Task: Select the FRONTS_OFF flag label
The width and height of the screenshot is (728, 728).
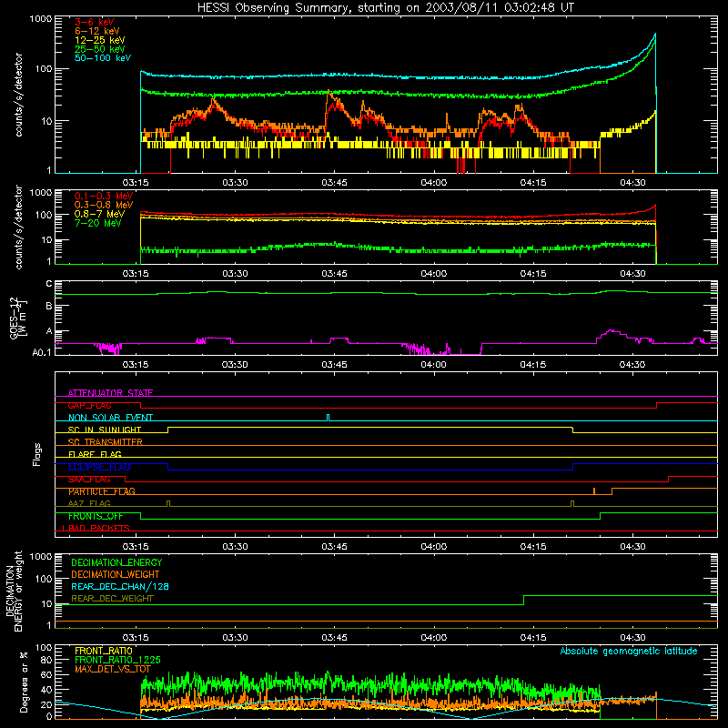Action: (x=96, y=516)
